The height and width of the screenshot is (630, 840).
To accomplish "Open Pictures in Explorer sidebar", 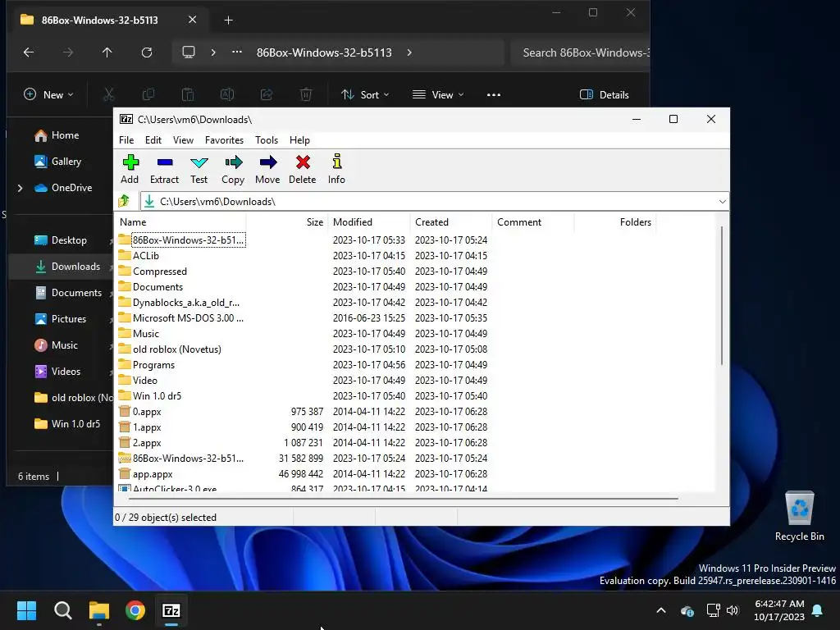I will tap(60, 319).
